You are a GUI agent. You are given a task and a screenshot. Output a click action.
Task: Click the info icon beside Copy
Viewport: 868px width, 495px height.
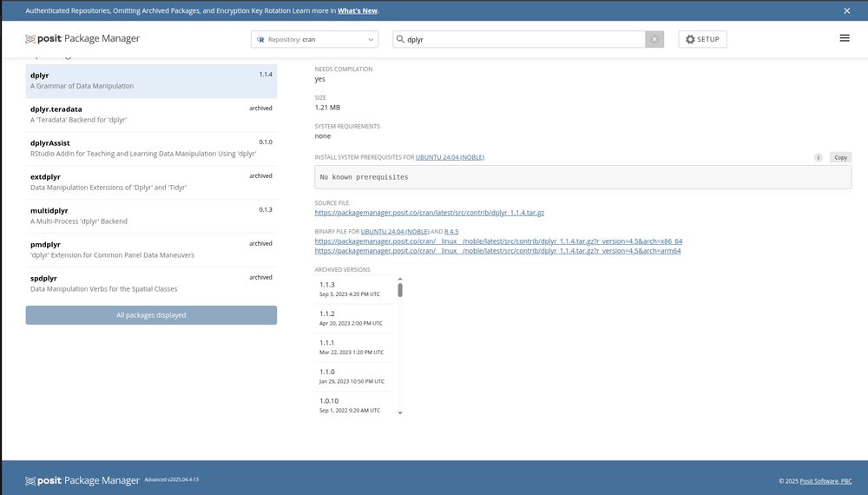[x=819, y=157]
